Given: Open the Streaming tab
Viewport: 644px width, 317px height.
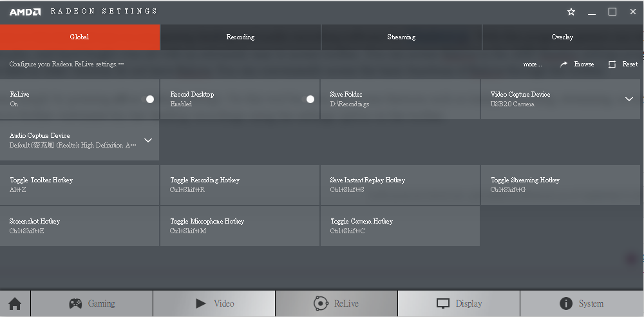Looking at the screenshot, I should (x=401, y=37).
